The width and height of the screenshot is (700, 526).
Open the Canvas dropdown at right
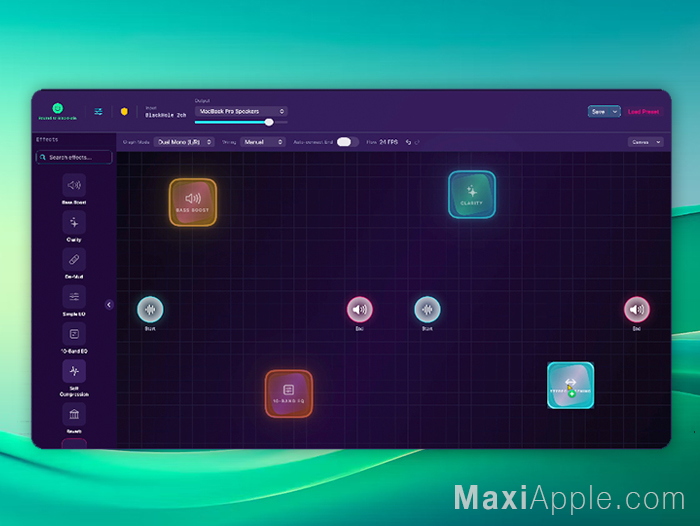click(x=646, y=142)
